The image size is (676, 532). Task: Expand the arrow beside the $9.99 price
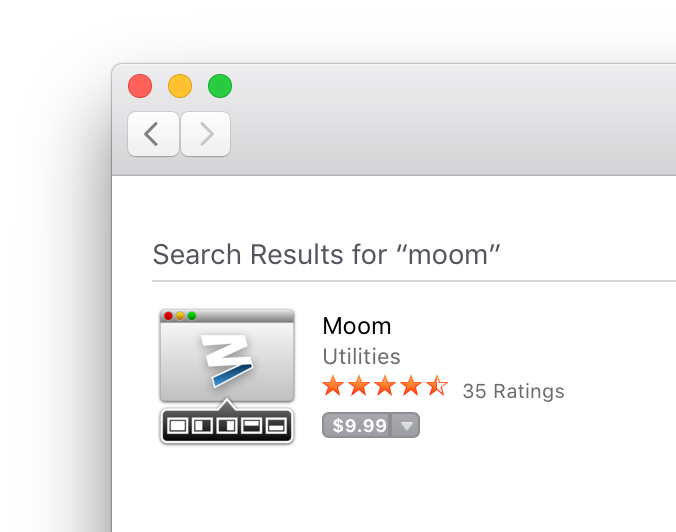(x=406, y=426)
